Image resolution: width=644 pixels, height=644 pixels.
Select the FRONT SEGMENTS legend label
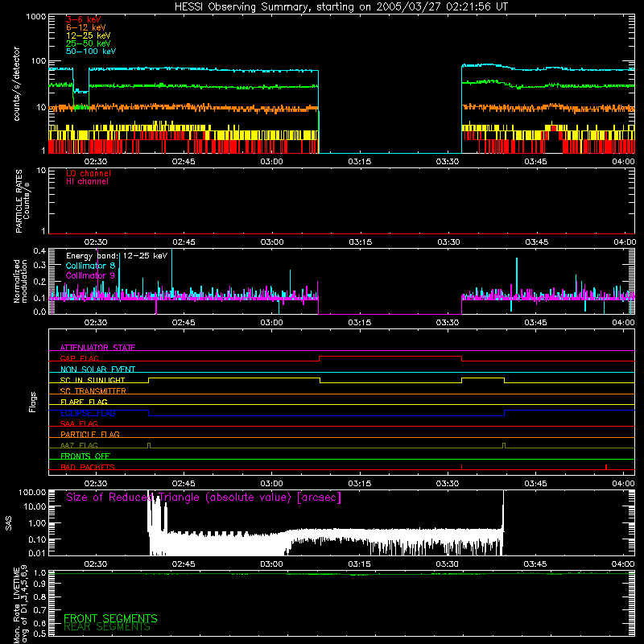click(110, 618)
